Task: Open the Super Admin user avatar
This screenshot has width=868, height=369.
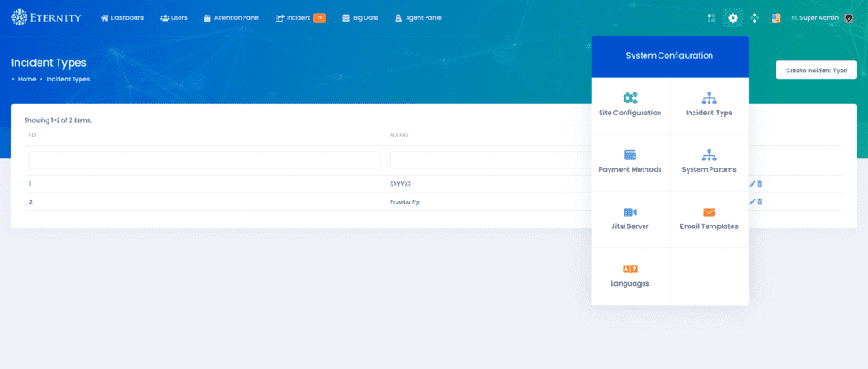Action: coord(848,18)
